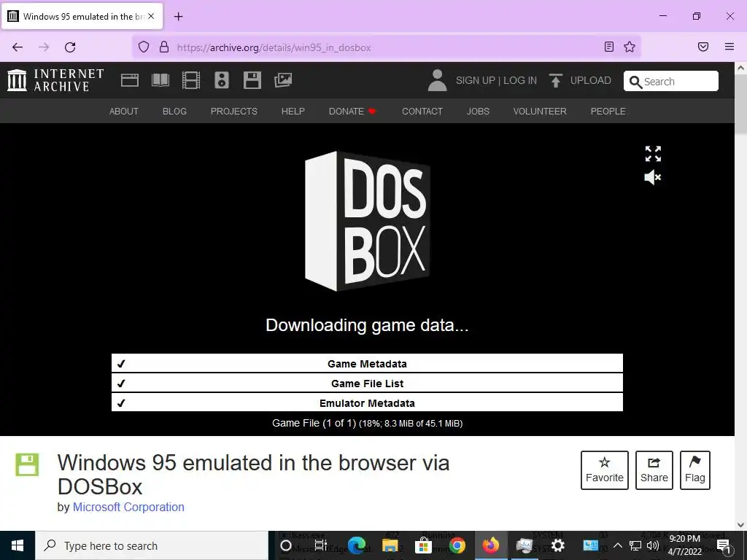Screen dimensions: 747x560
Task: Show hidden system tray icons
Action: point(617,545)
